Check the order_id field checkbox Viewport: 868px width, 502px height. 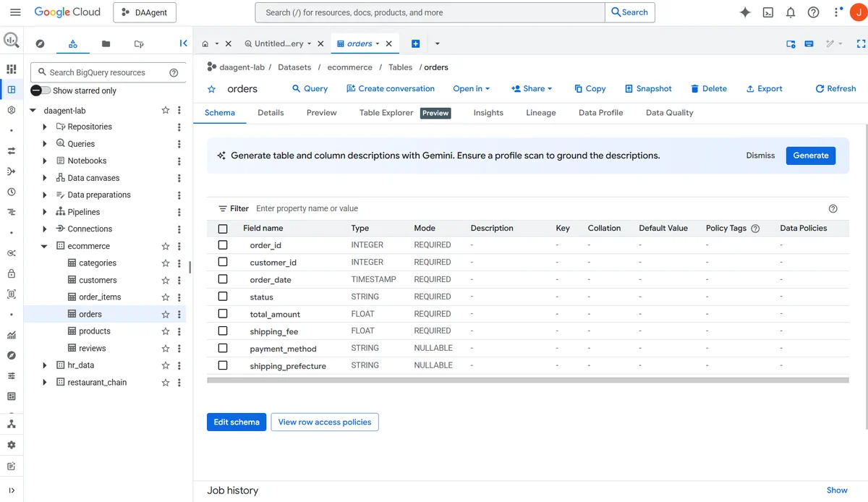pos(223,245)
